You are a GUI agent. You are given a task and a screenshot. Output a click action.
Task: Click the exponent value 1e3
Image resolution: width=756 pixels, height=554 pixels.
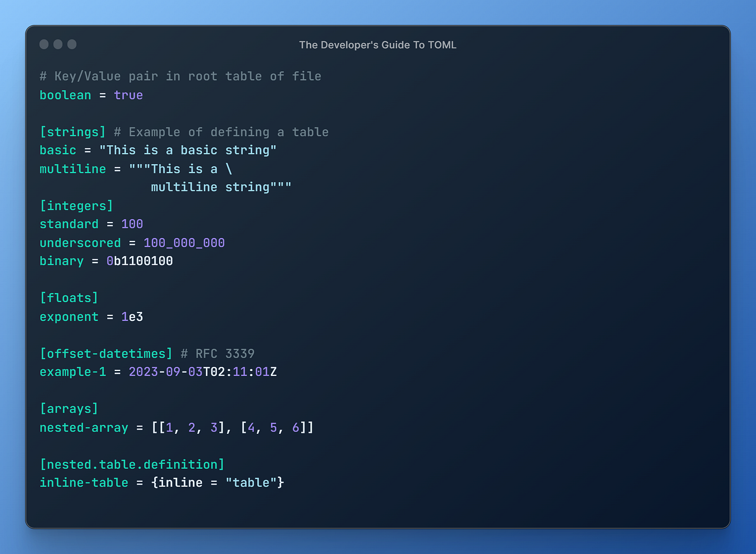tap(132, 316)
